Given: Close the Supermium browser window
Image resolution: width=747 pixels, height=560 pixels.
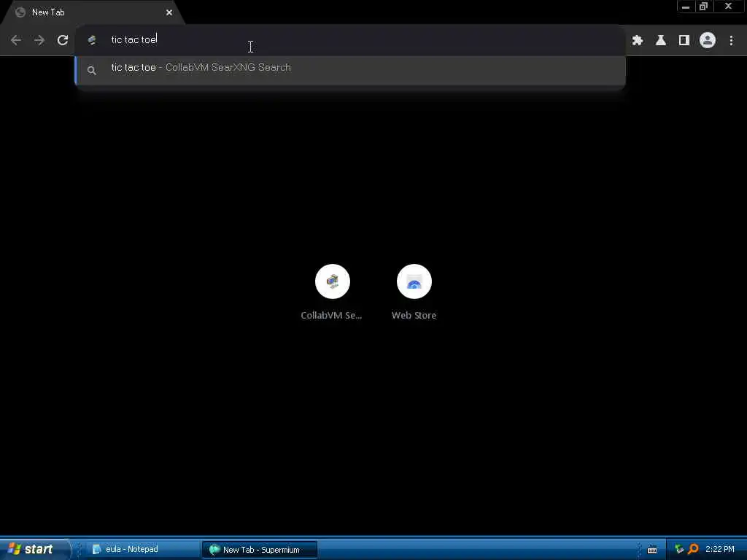Looking at the screenshot, I should coord(728,6).
